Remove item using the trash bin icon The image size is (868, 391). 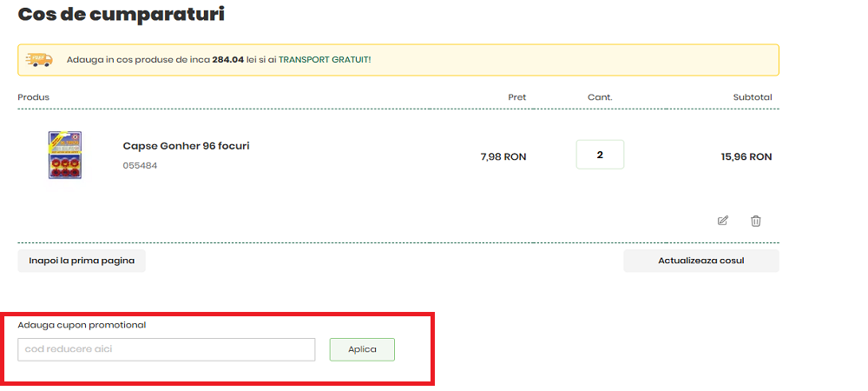755,221
